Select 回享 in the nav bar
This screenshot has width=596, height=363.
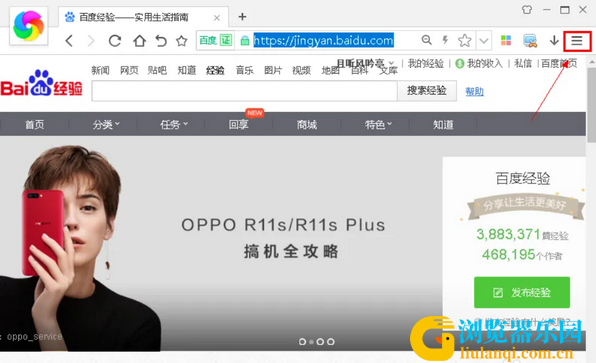(x=238, y=124)
